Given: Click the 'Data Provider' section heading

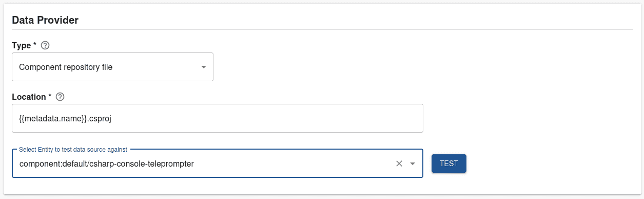Looking at the screenshot, I should click(45, 21).
